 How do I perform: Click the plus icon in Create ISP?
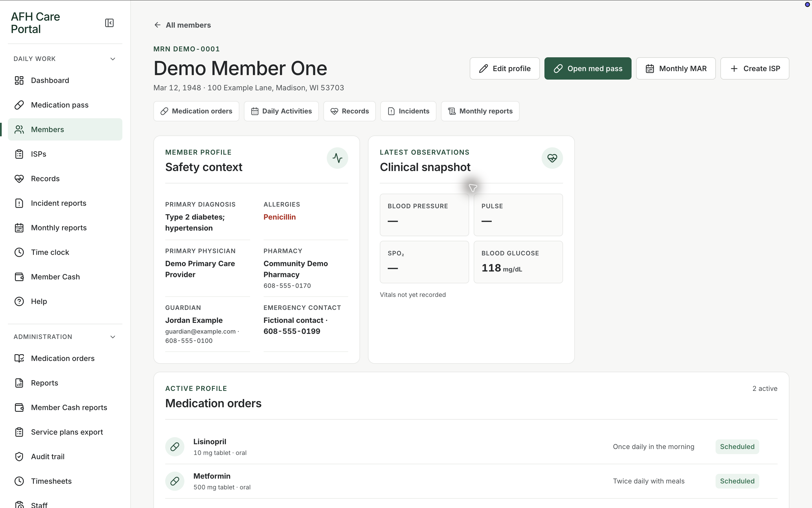point(734,69)
